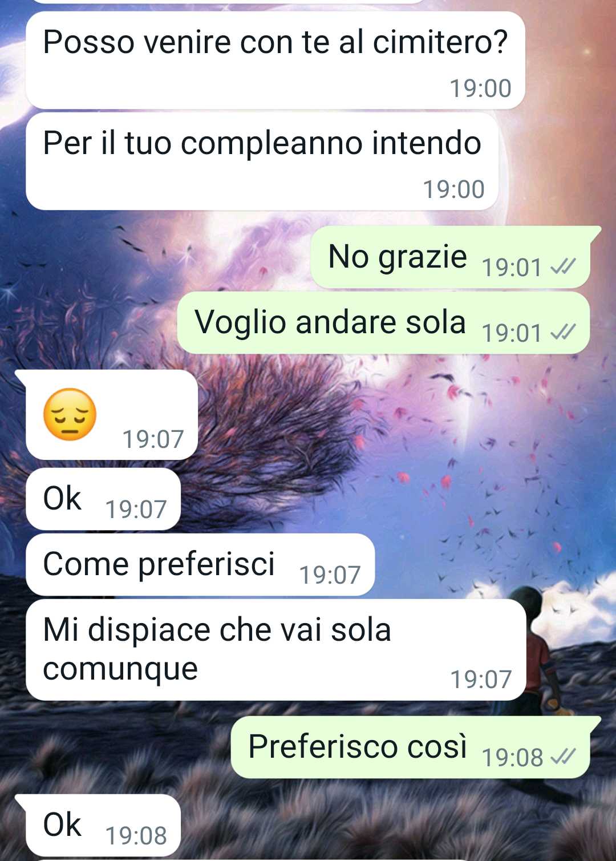Tap read ticks on 'Preferisco così'
The image size is (616, 861).
coord(563,757)
